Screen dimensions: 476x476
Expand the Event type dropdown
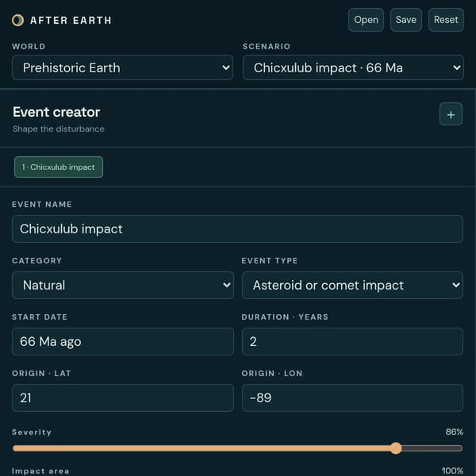tap(352, 285)
